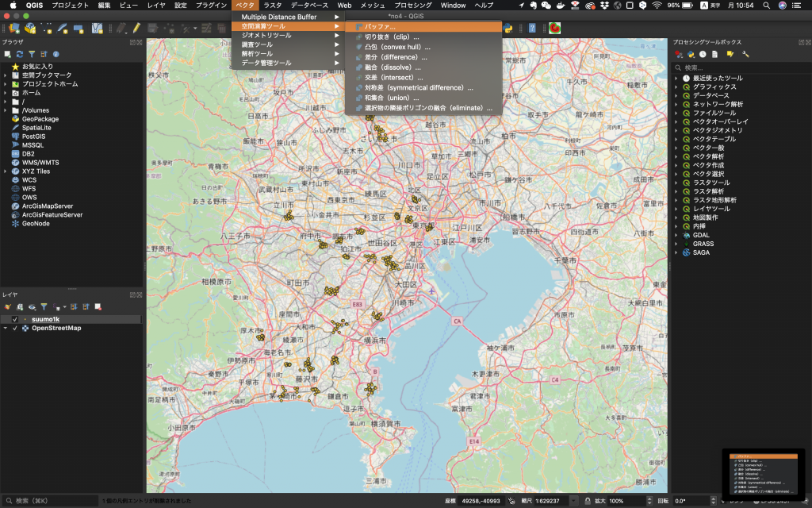Click the filter legend icon in Layers panel
Viewport: 812px width, 508px height.
tap(44, 307)
